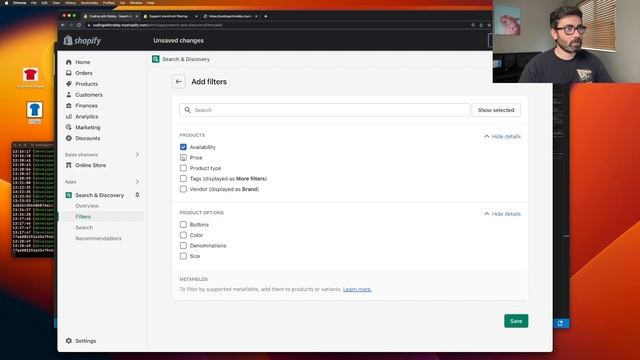Click the Search & Discovery breadcrumb text
The width and height of the screenshot is (640, 360).
(x=186, y=59)
